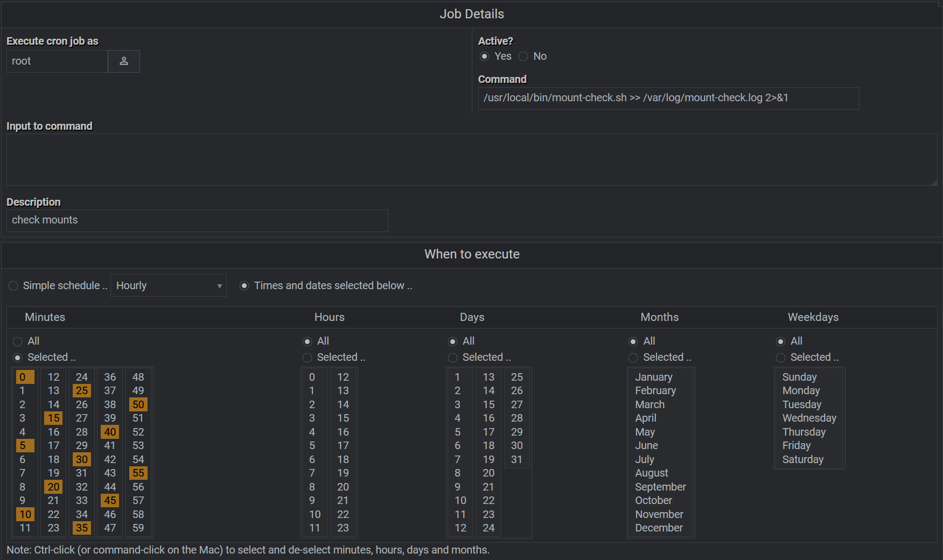Select the Active Yes radio button
The width and height of the screenshot is (943, 560).
pyautogui.click(x=485, y=57)
